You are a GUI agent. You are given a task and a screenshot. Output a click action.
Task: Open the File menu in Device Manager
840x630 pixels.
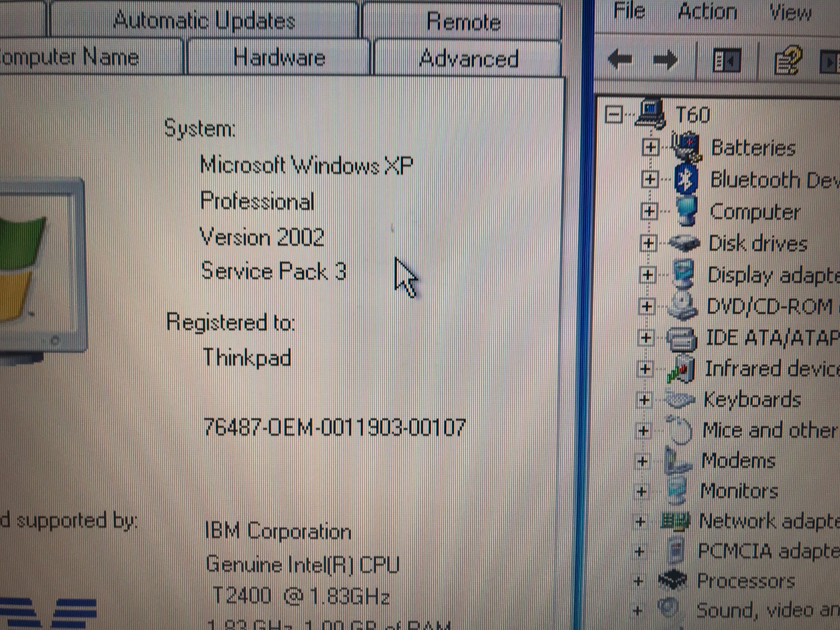click(629, 10)
